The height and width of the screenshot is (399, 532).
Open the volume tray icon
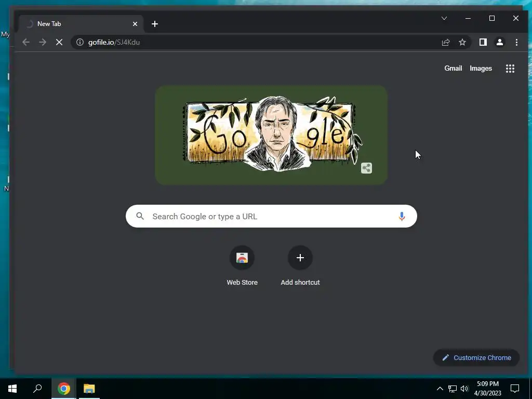click(464, 389)
